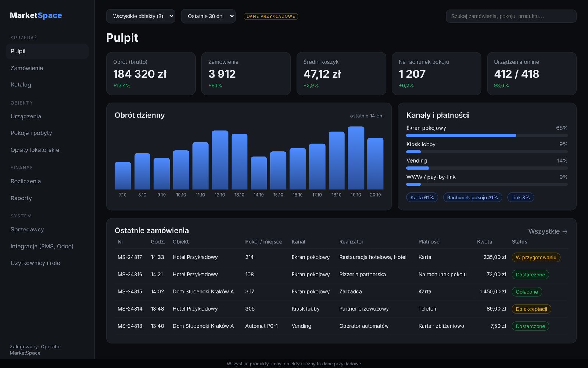Image resolution: width=588 pixels, height=368 pixels.
Task: Click the Vending progress bar
Action: (x=487, y=168)
